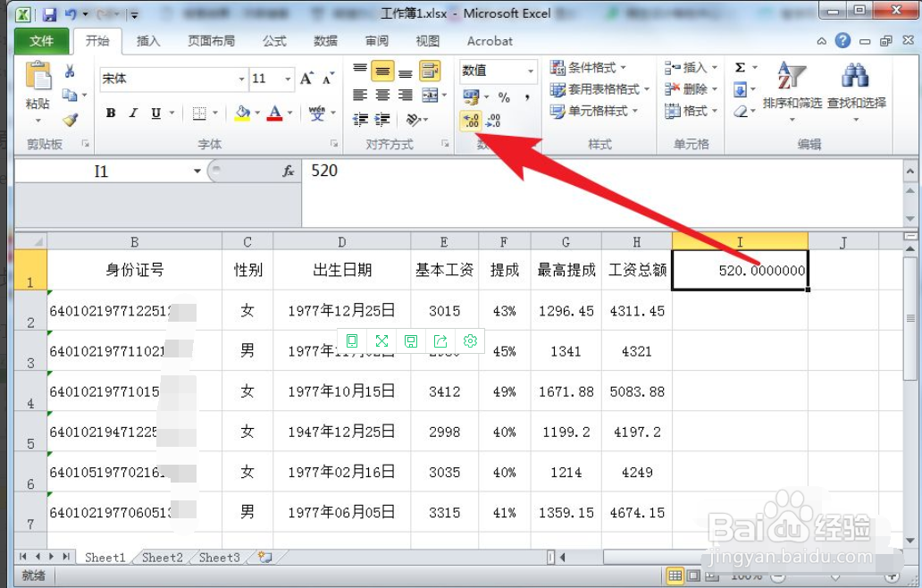Image resolution: width=922 pixels, height=588 pixels.
Task: Click the Fill down icon
Action: [x=740, y=89]
